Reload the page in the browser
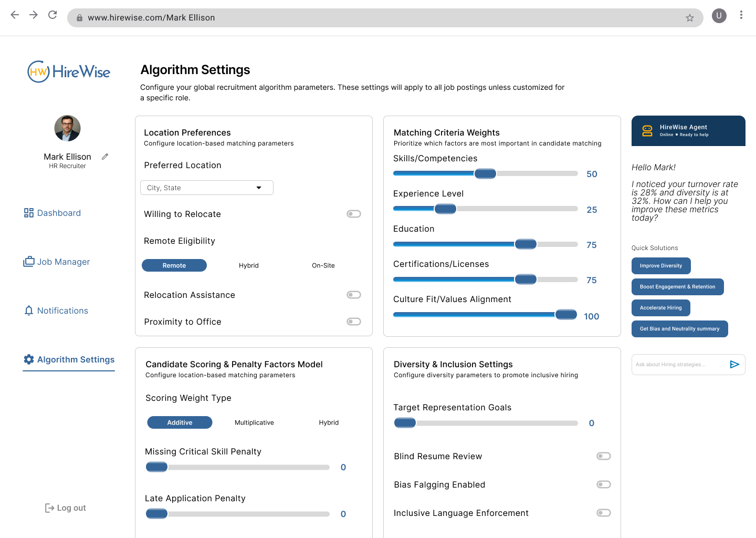 click(52, 15)
